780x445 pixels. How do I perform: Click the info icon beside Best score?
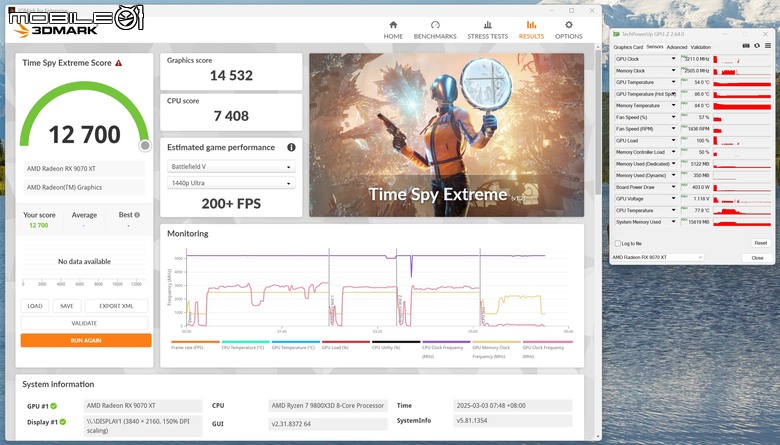click(x=137, y=215)
